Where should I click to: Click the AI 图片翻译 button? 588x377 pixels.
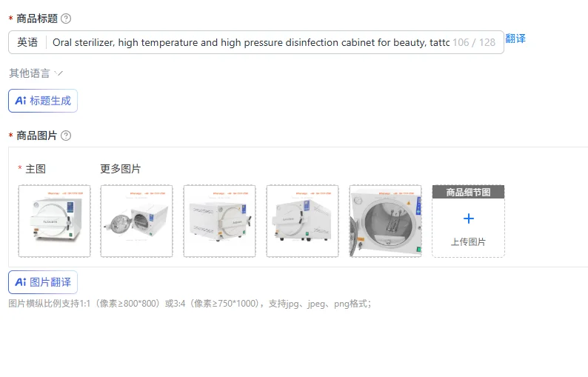[x=43, y=282]
